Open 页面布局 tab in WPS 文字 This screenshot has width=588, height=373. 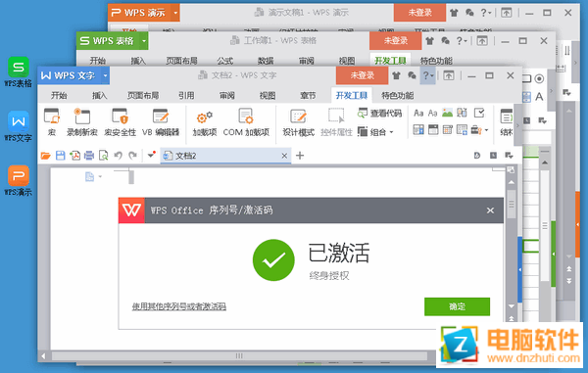pos(143,96)
